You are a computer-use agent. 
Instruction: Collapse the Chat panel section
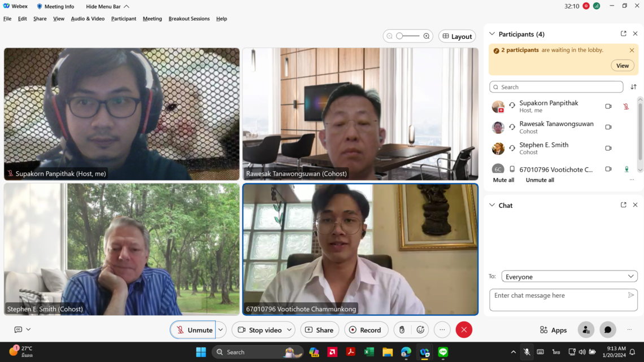coord(492,205)
